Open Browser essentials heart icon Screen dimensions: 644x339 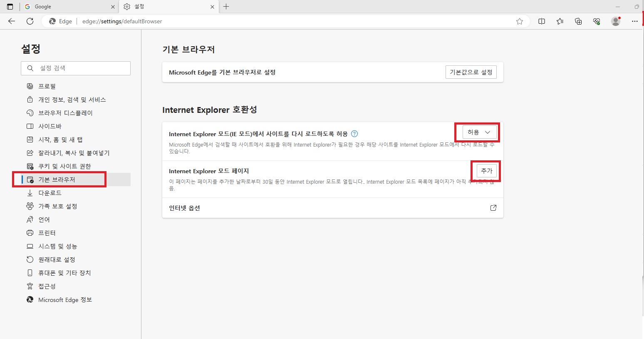coord(597,21)
